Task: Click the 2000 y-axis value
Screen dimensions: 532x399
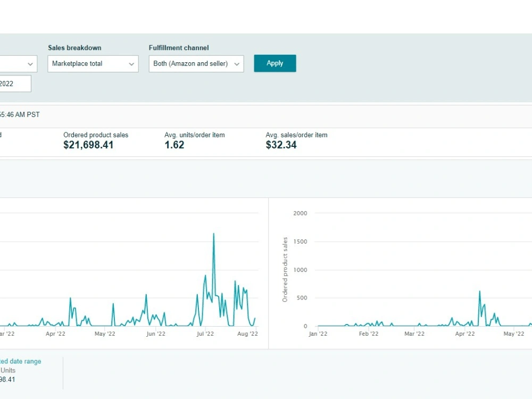Action: click(x=300, y=213)
